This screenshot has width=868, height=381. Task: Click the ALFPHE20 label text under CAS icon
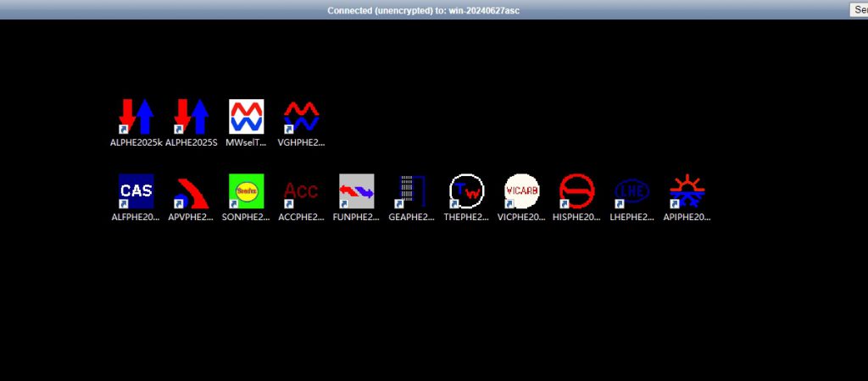(136, 217)
